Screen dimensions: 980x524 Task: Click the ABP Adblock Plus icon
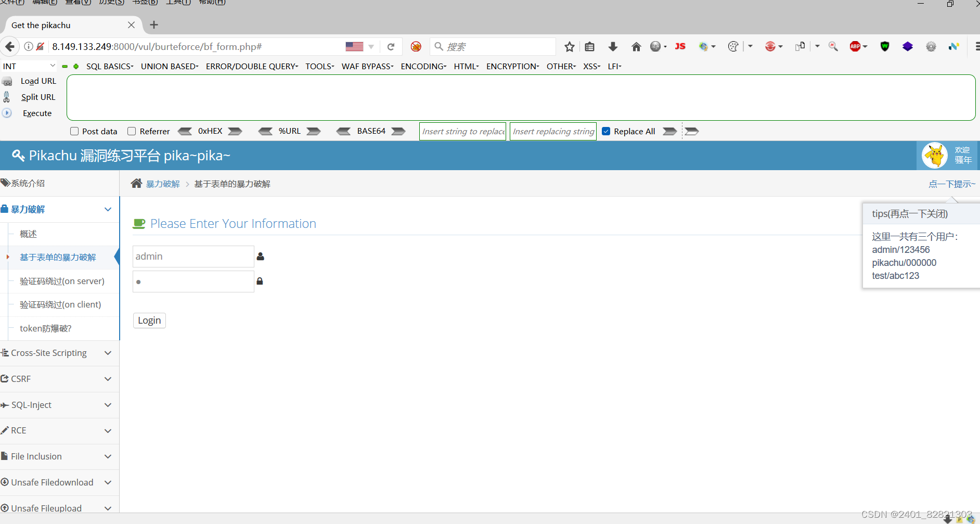pos(855,46)
